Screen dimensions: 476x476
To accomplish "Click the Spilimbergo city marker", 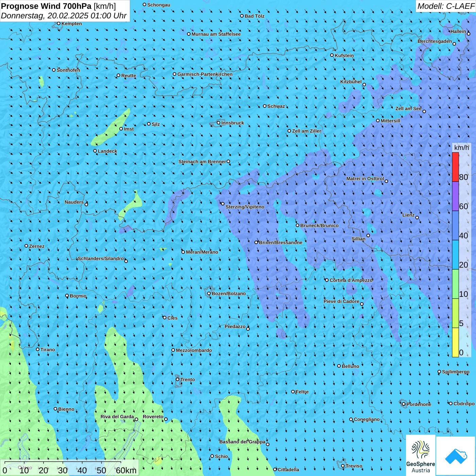I will pos(439,372).
